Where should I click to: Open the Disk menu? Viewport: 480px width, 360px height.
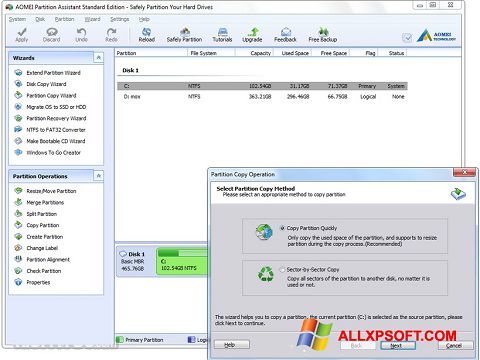pos(40,19)
